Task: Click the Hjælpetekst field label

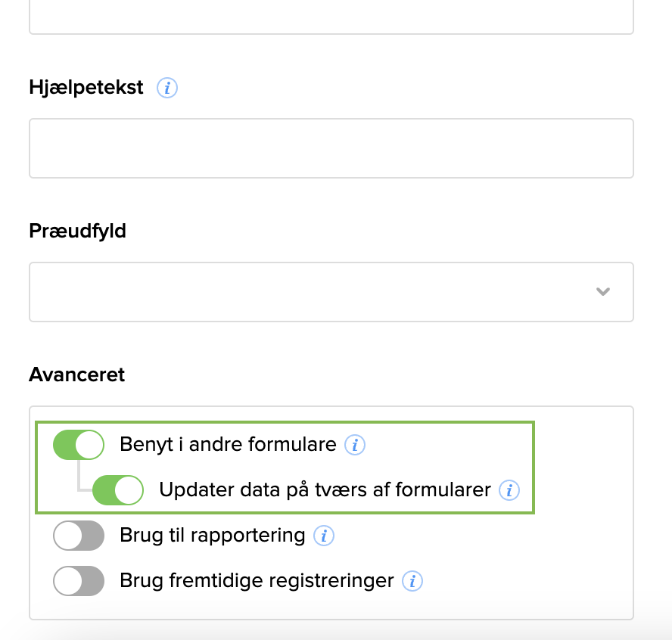Action: point(86,88)
